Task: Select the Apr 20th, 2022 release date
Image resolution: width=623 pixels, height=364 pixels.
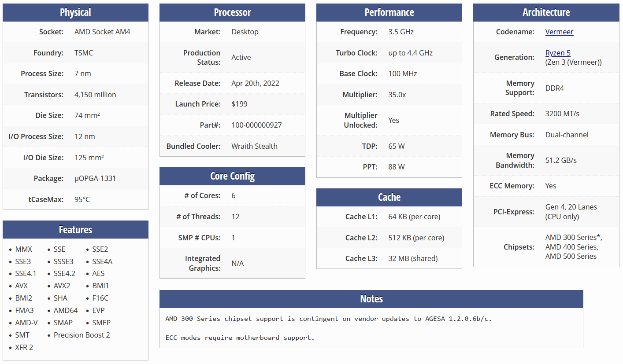Action: click(x=255, y=83)
